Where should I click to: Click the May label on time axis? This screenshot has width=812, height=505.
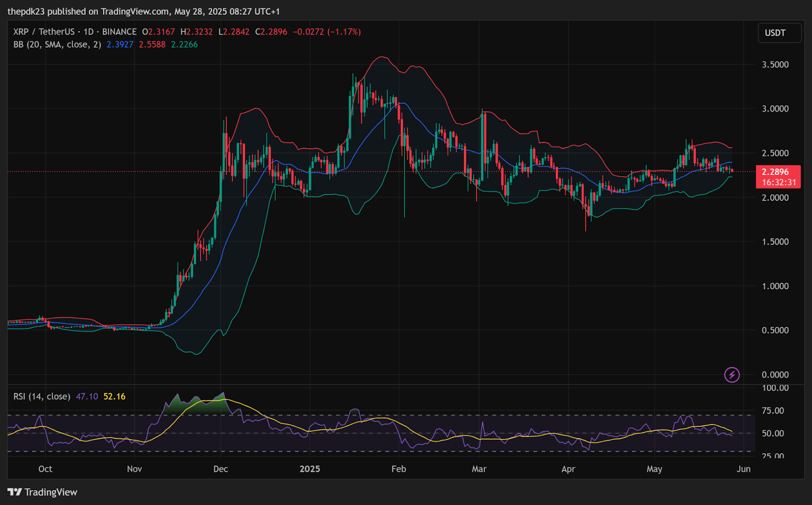click(654, 469)
